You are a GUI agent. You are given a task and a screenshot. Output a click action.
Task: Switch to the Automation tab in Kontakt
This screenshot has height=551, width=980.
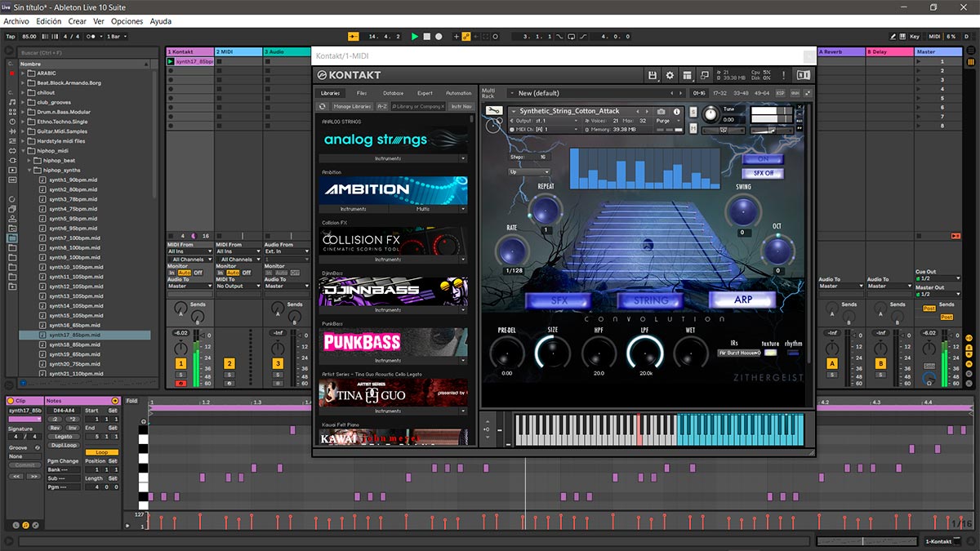(458, 93)
